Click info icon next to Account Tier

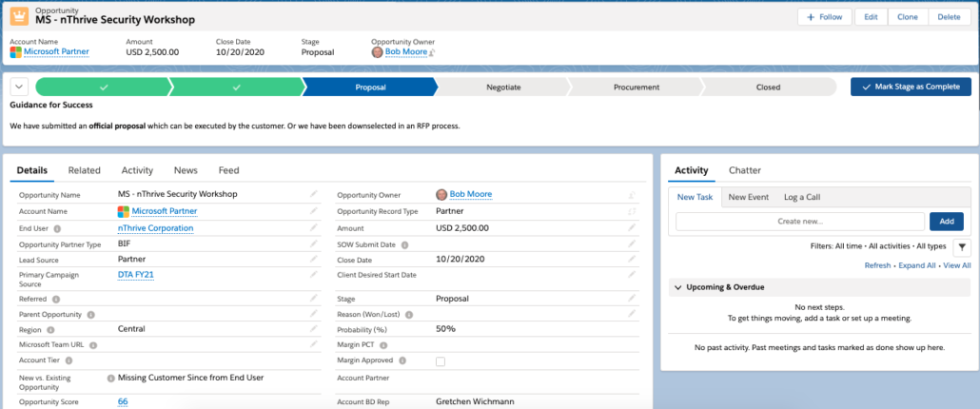pyautogui.click(x=69, y=360)
